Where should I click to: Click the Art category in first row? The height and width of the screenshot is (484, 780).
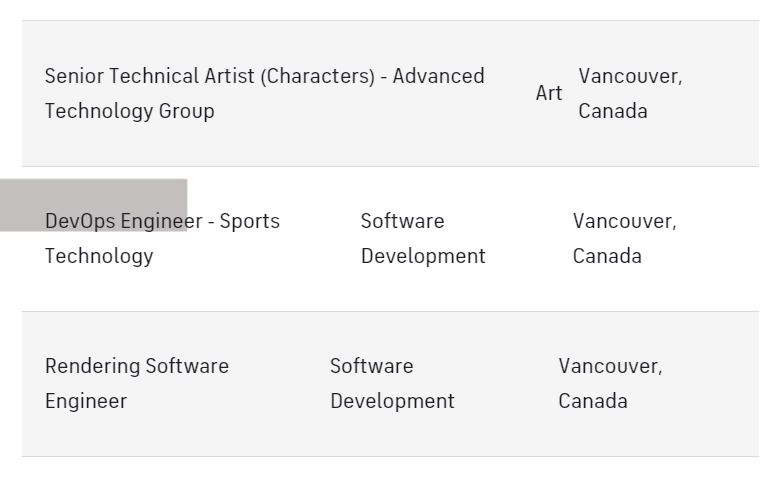549,93
